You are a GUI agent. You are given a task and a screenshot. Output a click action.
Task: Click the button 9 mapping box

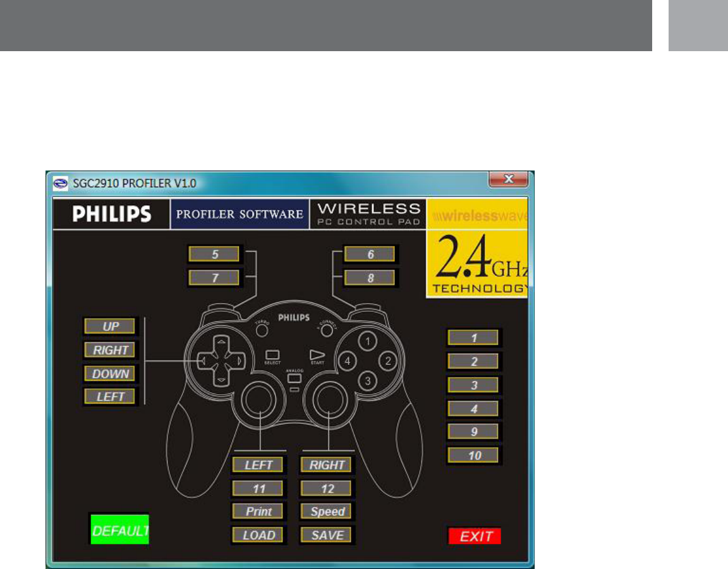click(473, 431)
